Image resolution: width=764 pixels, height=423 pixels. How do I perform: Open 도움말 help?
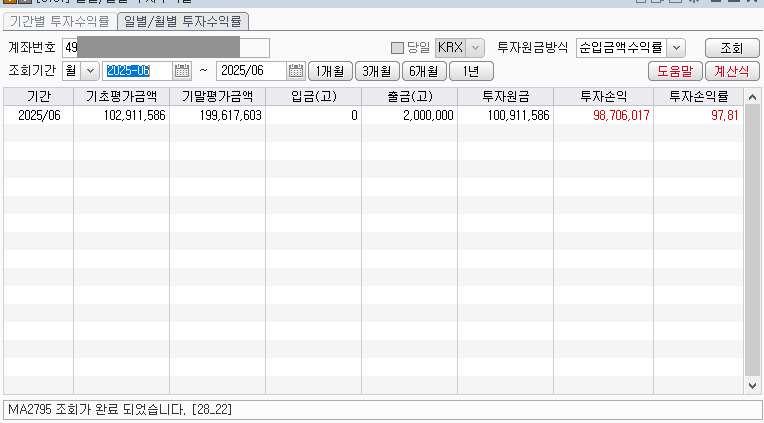(x=675, y=71)
